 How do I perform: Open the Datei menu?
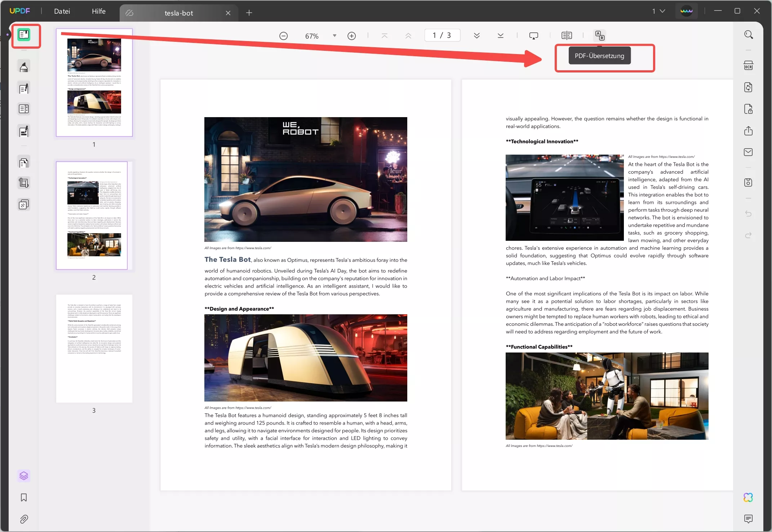pos(62,12)
